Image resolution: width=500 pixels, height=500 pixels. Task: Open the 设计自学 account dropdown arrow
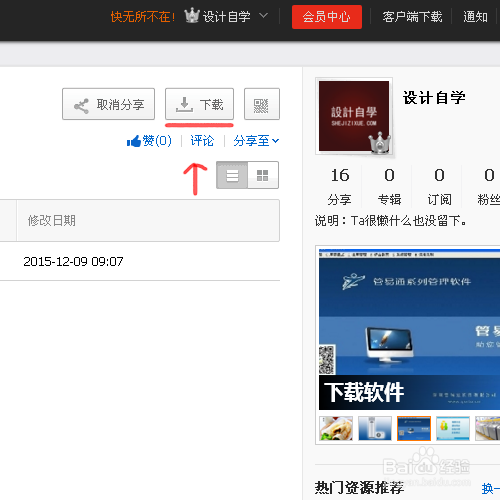tap(263, 15)
